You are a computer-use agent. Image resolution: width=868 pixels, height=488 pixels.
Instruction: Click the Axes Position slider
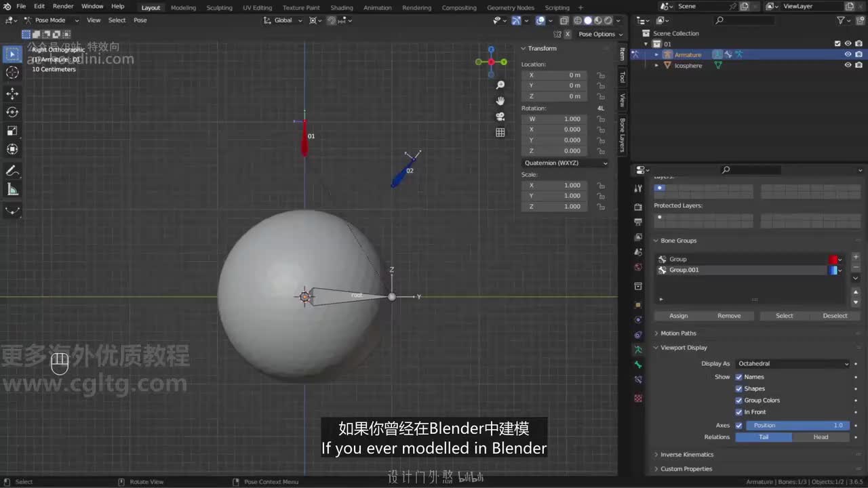click(x=797, y=426)
